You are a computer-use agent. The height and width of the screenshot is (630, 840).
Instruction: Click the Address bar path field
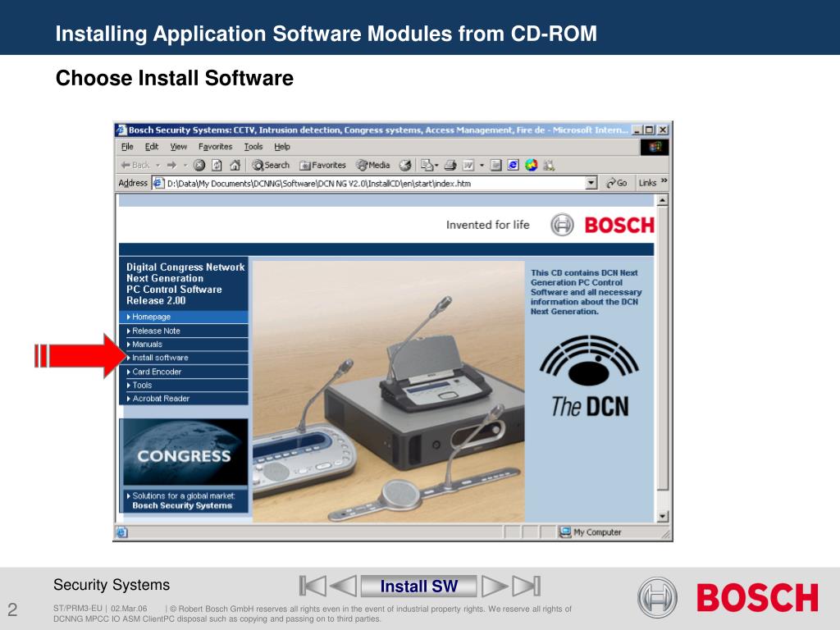pyautogui.click(x=375, y=183)
